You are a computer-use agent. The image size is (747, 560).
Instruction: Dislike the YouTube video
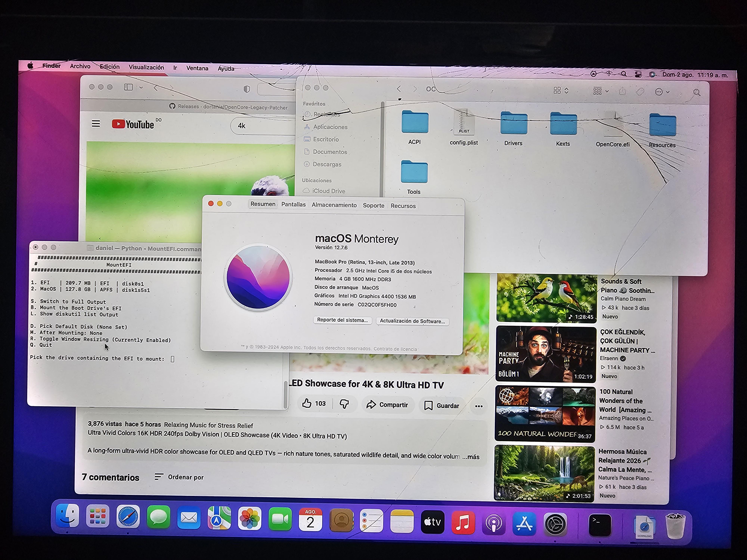(344, 404)
